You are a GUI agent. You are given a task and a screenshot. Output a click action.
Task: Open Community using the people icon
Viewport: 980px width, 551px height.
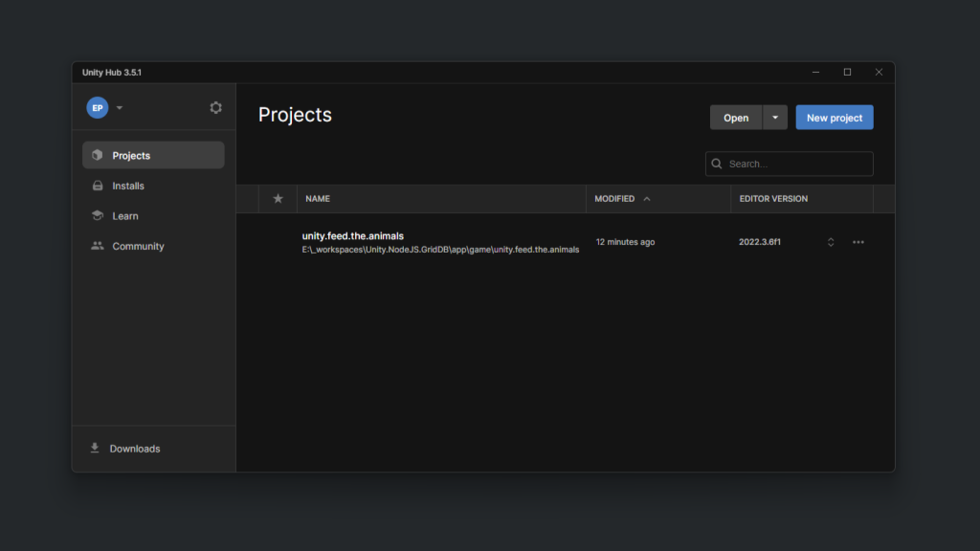96,246
